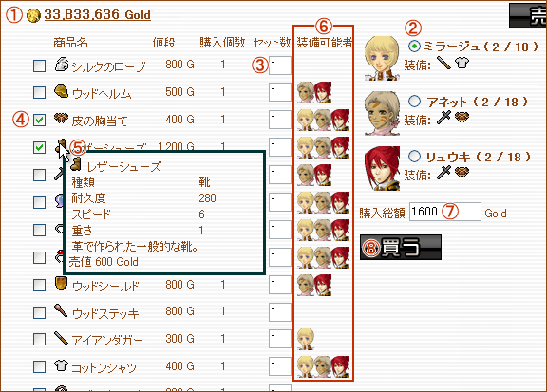Uncheck the 皮の胸当て checkbox

pos(39,120)
